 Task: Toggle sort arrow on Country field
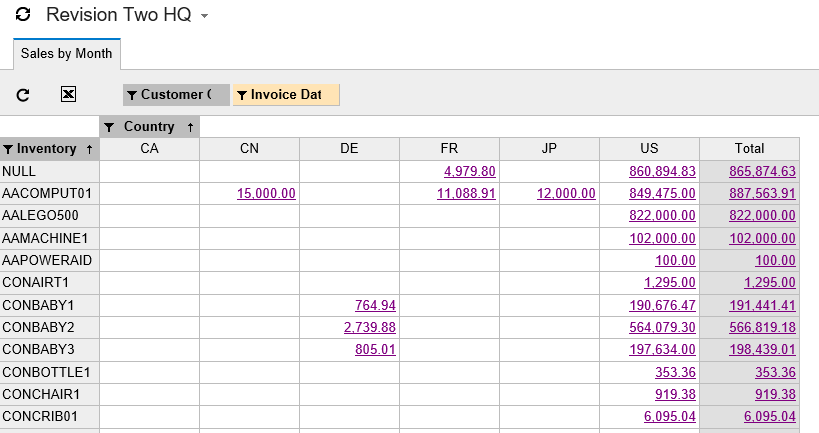point(190,127)
